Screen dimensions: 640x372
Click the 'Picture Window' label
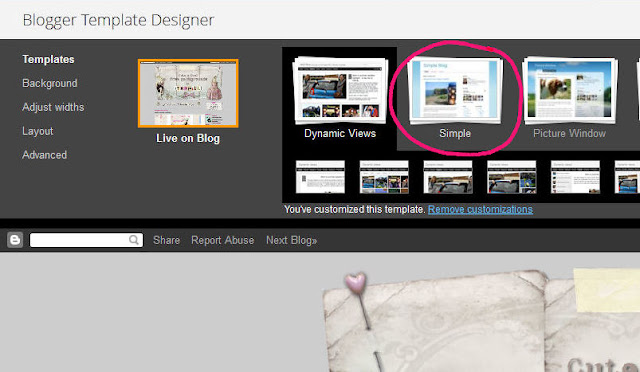click(570, 134)
